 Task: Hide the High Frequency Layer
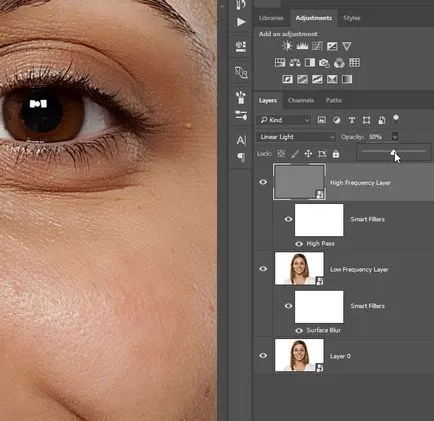263,182
